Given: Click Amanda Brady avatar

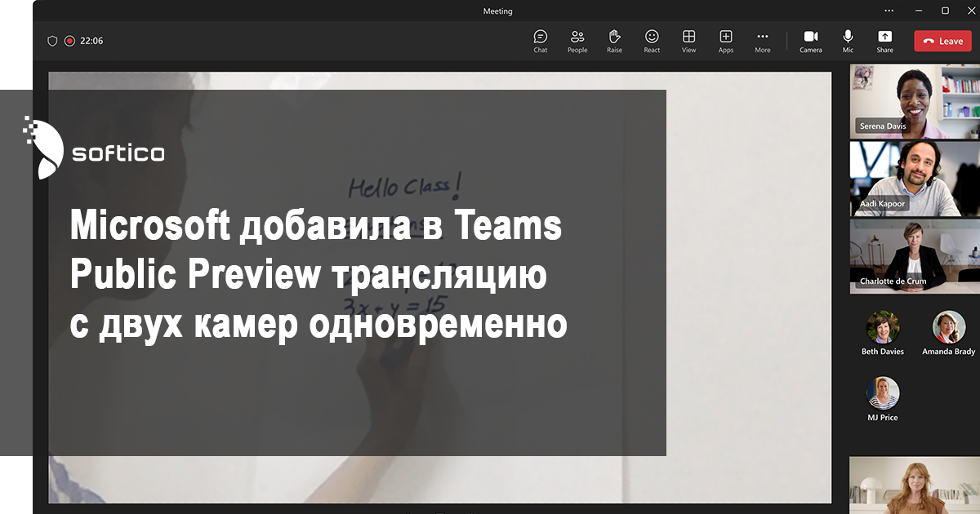Looking at the screenshot, I should tap(948, 327).
